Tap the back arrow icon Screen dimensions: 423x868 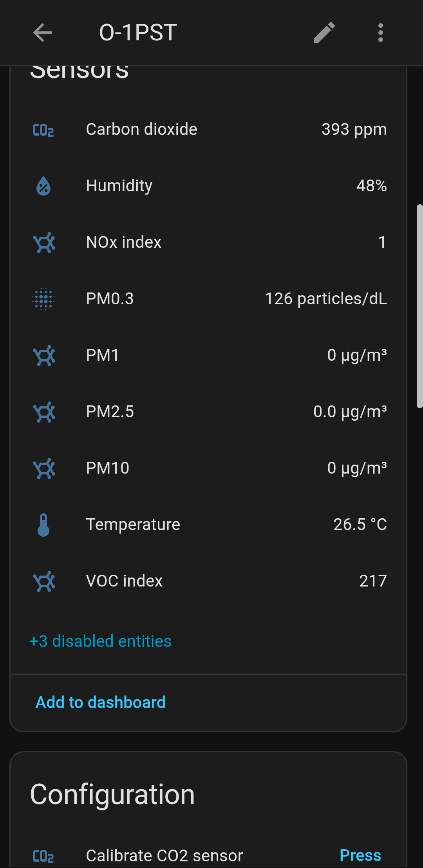coord(42,33)
